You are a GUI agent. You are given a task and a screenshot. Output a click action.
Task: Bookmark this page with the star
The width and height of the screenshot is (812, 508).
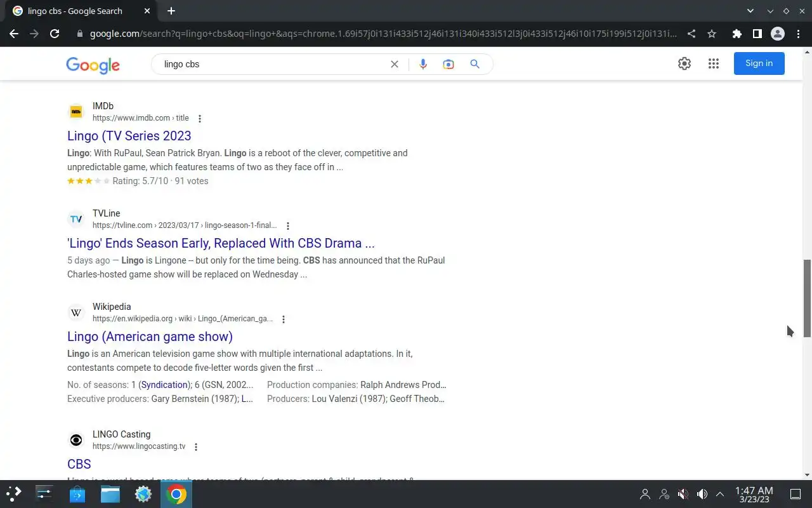[x=712, y=34]
